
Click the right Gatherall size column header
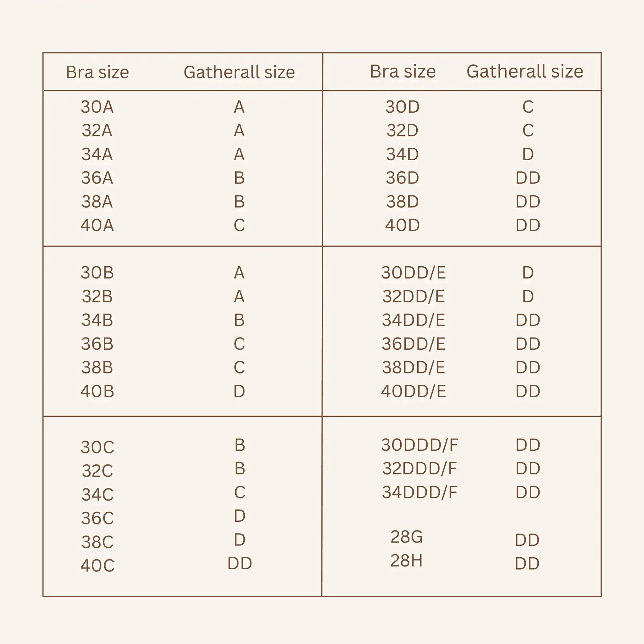(525, 71)
